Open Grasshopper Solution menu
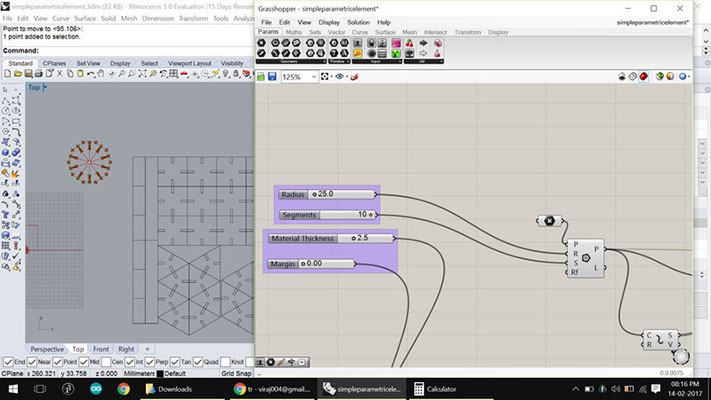 coord(358,22)
